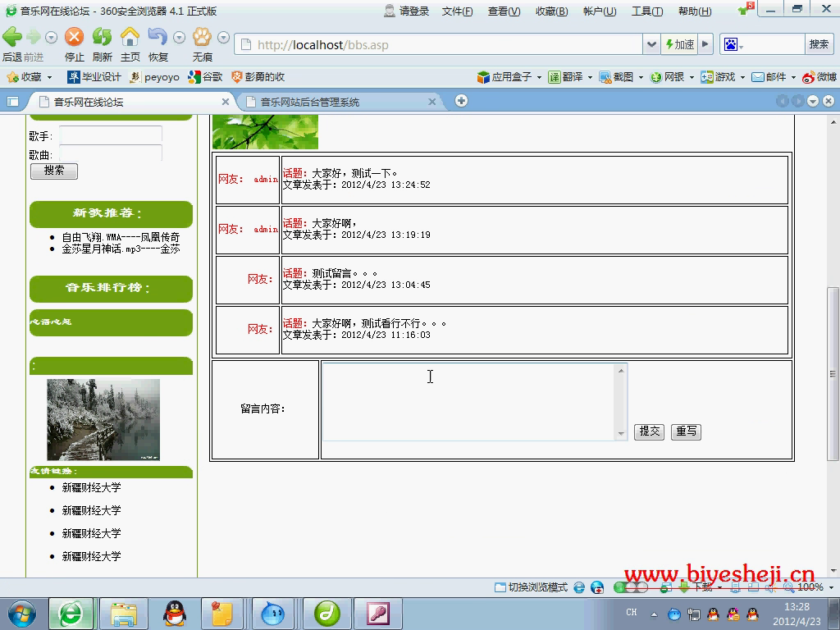
Task: Open the 查看(V) menu
Action: click(504, 11)
